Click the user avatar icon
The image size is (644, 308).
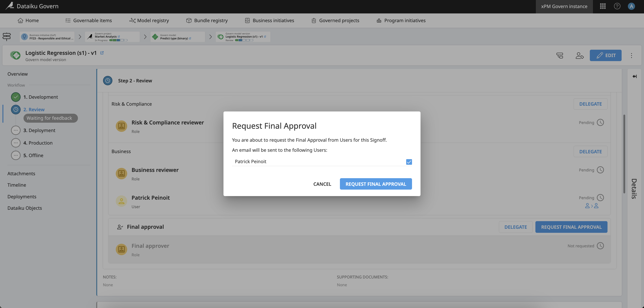point(631,6)
